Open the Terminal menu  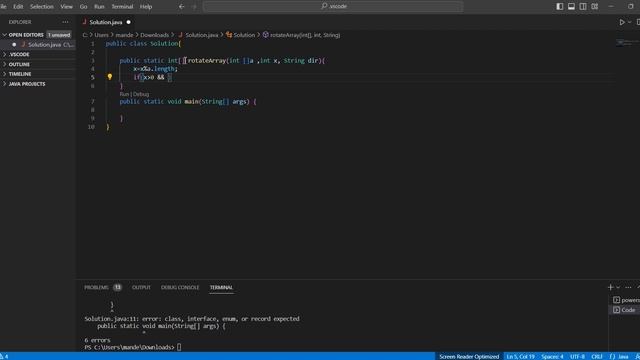pos(122,7)
